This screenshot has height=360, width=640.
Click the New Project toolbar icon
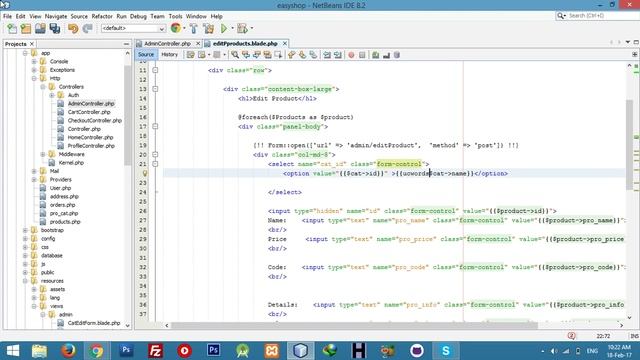coord(26,28)
